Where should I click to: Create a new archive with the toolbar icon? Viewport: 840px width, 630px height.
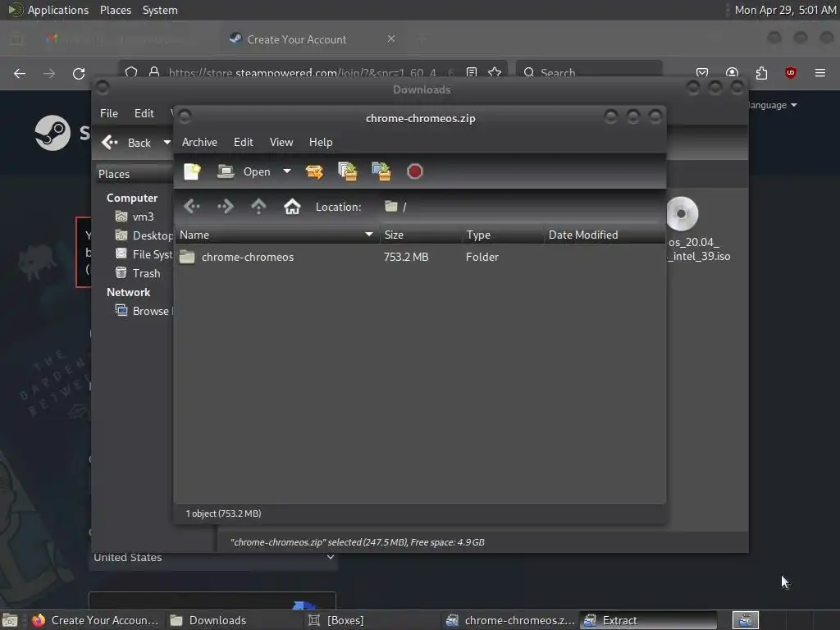click(192, 171)
